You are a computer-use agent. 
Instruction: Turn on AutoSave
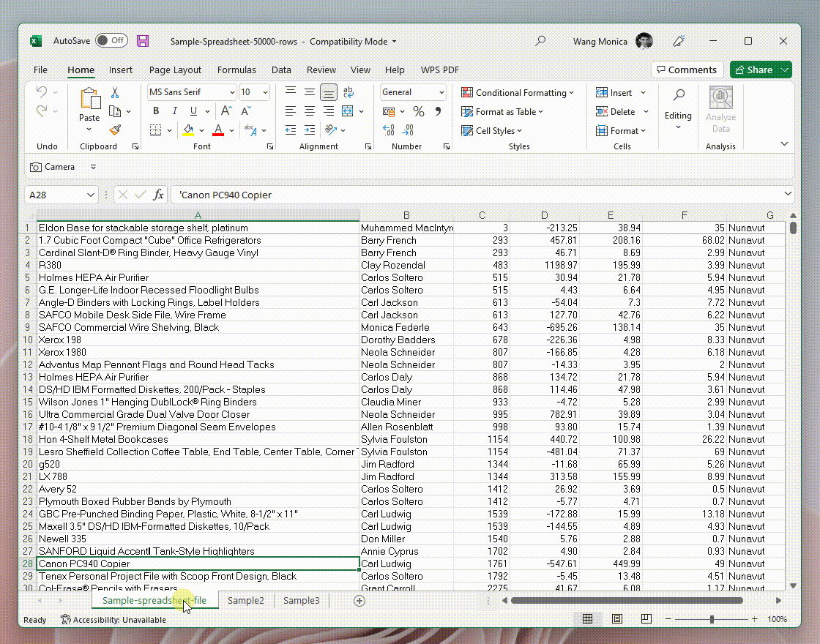111,41
